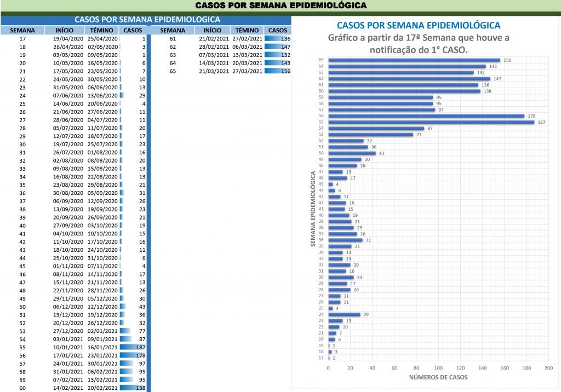This screenshot has width=561, height=392.
Task: Click the 200 label on the horizontal axis
Action: point(548,368)
